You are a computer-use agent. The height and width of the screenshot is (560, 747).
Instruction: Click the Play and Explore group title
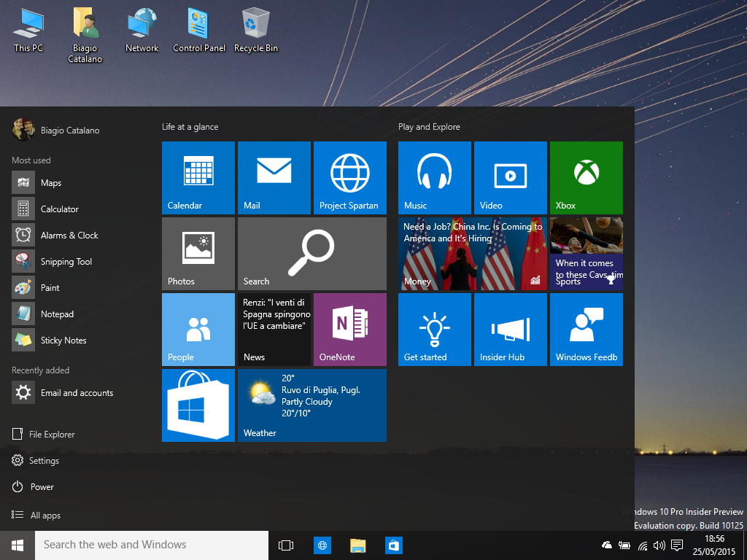(429, 127)
